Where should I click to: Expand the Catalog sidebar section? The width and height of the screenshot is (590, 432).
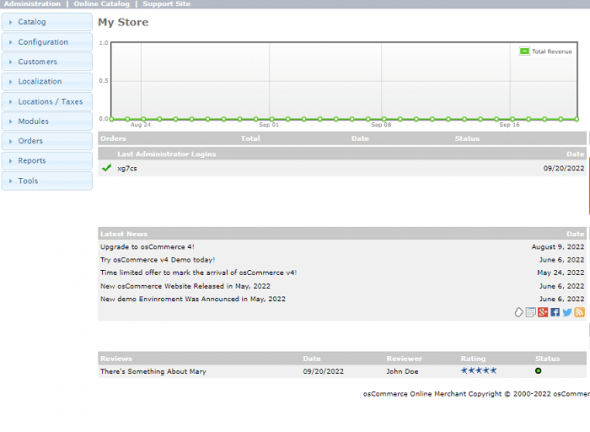point(47,22)
